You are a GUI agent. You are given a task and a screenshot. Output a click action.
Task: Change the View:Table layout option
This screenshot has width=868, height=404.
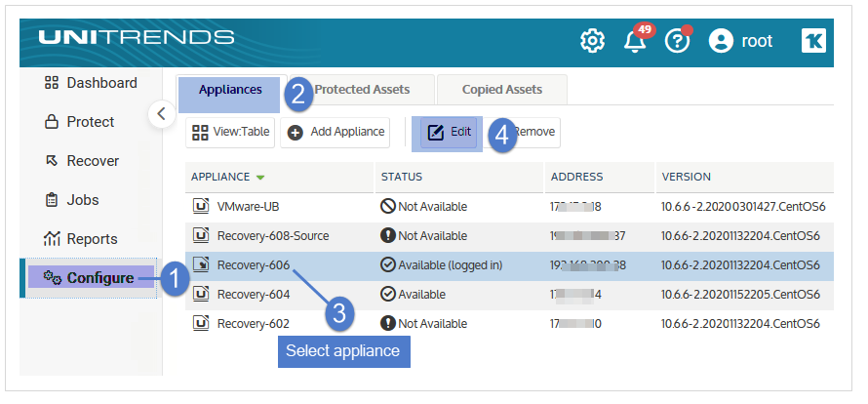click(230, 133)
